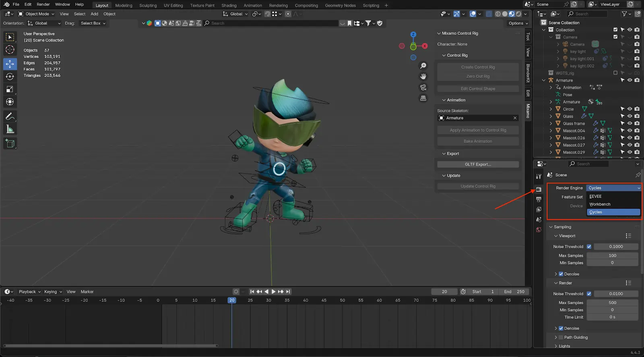Toggle exclude checkbox for Collection

(x=615, y=30)
